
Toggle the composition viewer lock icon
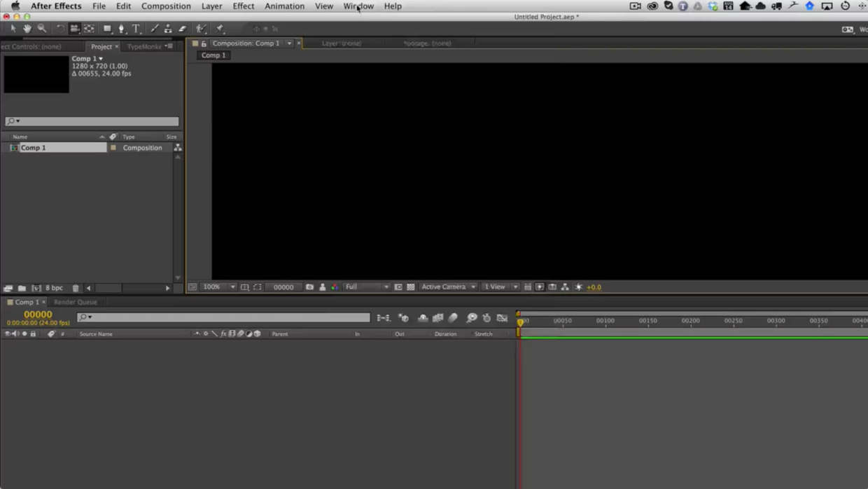point(204,43)
